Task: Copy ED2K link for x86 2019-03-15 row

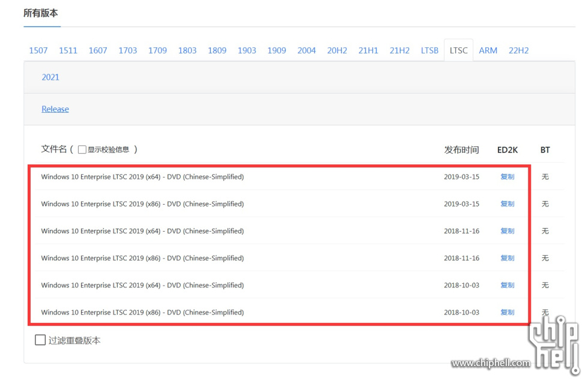Action: tap(508, 204)
